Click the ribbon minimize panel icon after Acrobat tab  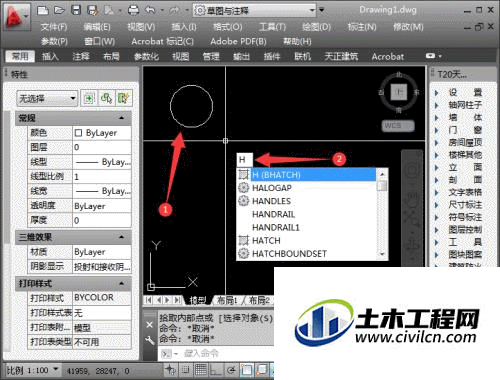[431, 56]
